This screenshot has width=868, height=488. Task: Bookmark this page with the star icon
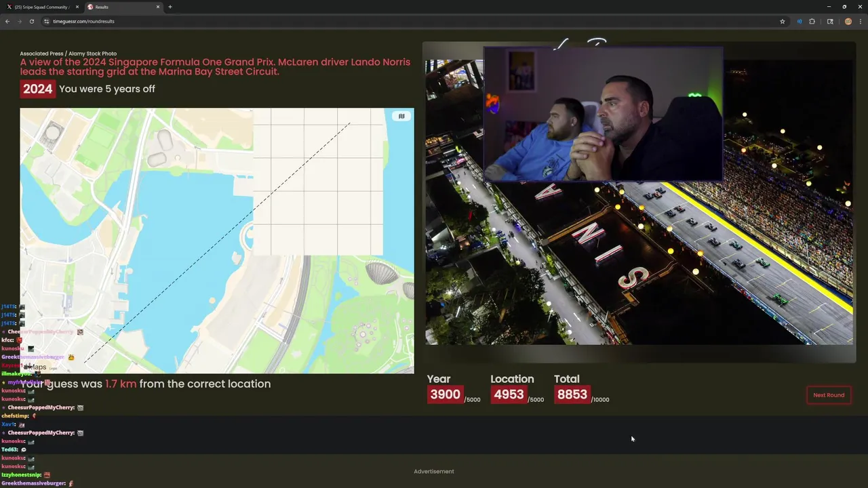pyautogui.click(x=782, y=21)
